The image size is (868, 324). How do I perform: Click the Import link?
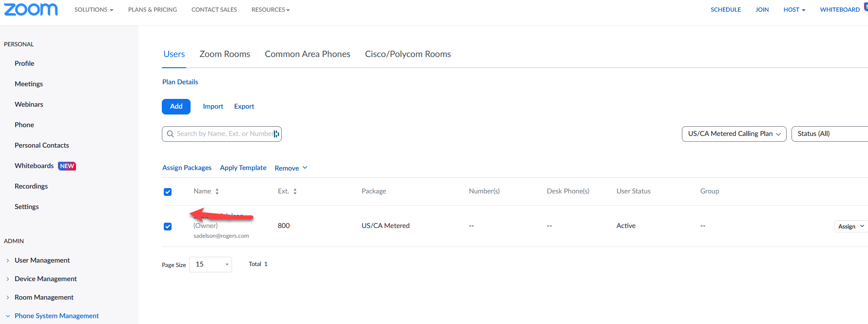pyautogui.click(x=213, y=107)
